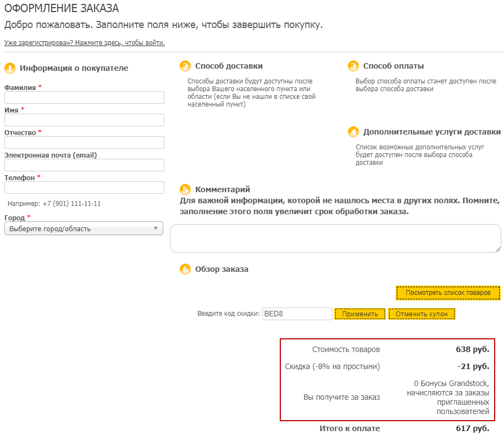
Task: Focus the Имя text field
Action: point(84,120)
